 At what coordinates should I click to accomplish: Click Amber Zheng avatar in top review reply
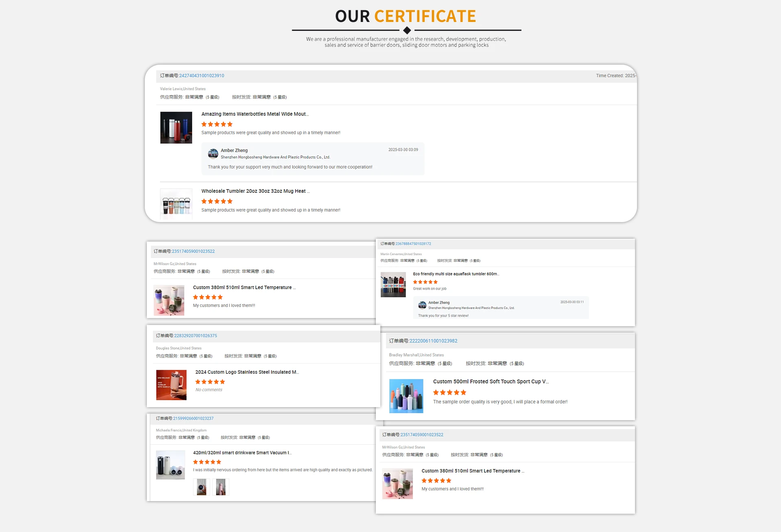click(213, 154)
